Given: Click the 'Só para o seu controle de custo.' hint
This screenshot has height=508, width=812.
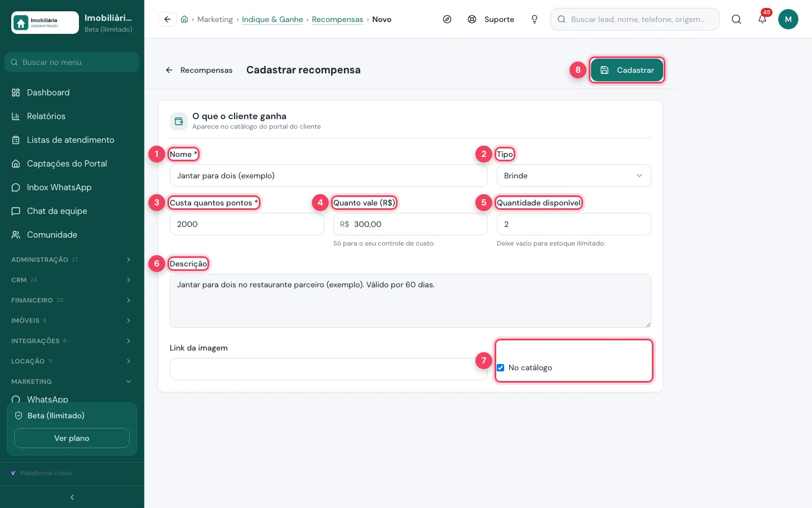Looking at the screenshot, I should point(384,243).
